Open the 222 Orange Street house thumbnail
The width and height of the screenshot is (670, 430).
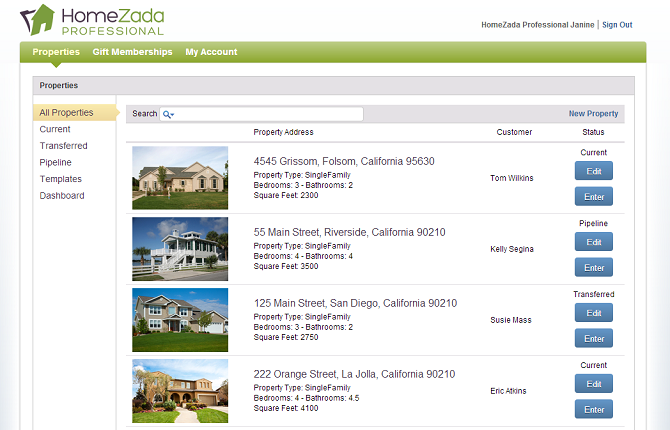click(180, 391)
